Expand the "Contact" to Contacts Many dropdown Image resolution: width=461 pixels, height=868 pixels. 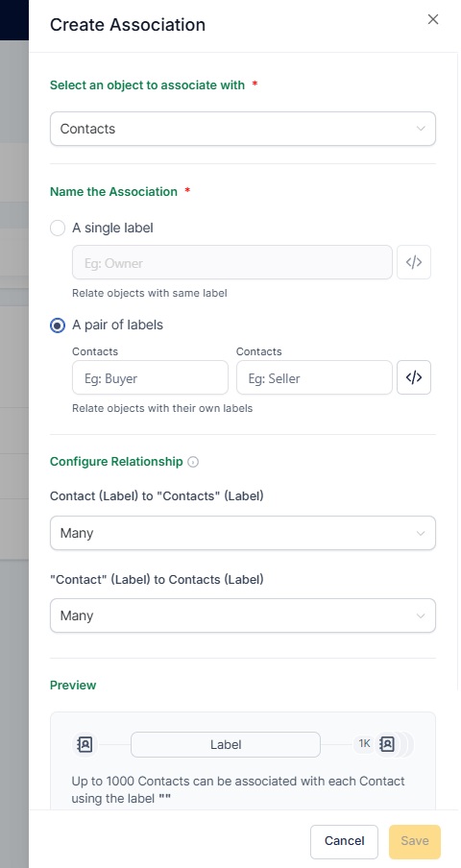tap(243, 615)
